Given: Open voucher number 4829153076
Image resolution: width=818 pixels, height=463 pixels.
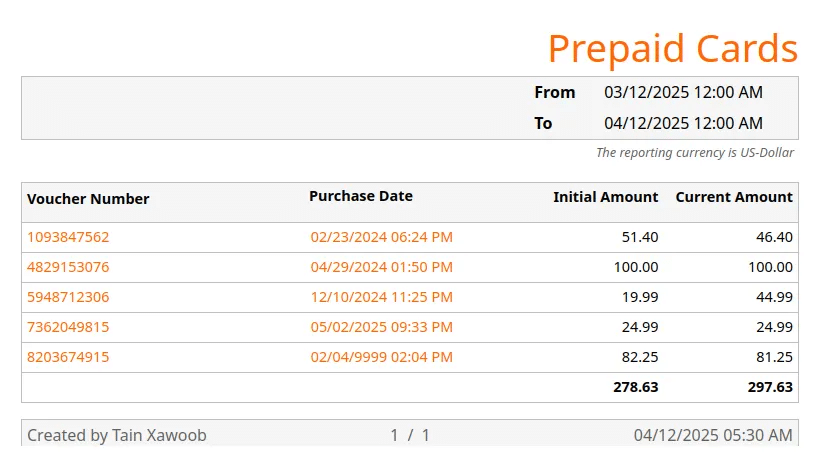Looking at the screenshot, I should point(68,267).
